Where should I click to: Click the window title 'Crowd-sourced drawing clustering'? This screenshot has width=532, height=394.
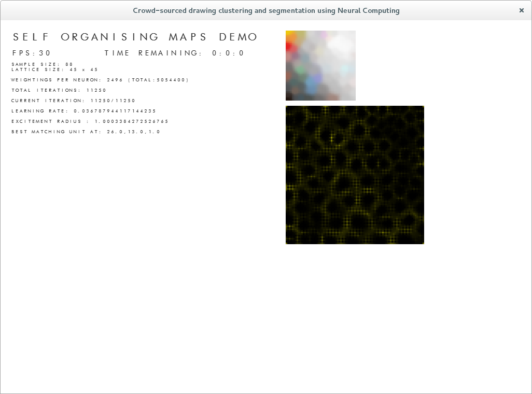tap(266, 10)
